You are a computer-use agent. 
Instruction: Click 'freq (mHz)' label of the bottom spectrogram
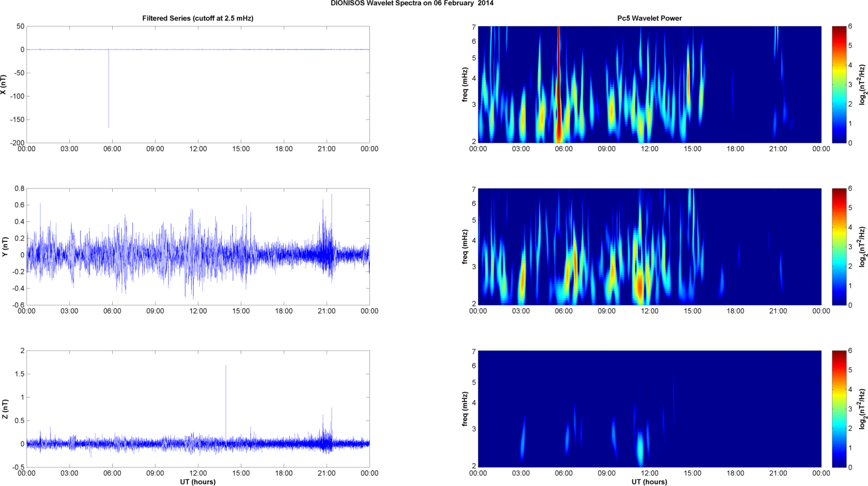click(x=465, y=409)
